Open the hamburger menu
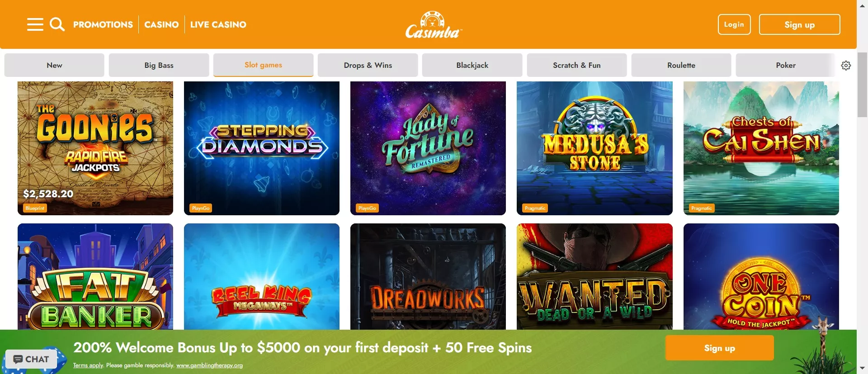This screenshot has height=374, width=868. (x=35, y=24)
